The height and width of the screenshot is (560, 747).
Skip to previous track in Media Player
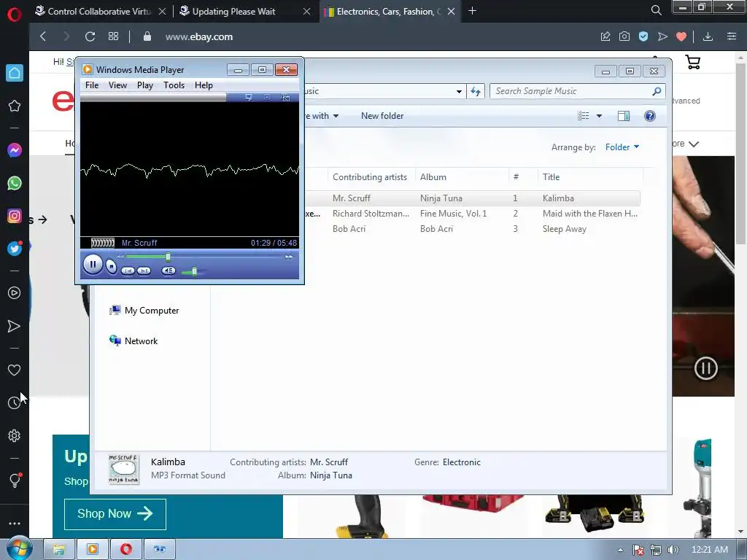128,271
